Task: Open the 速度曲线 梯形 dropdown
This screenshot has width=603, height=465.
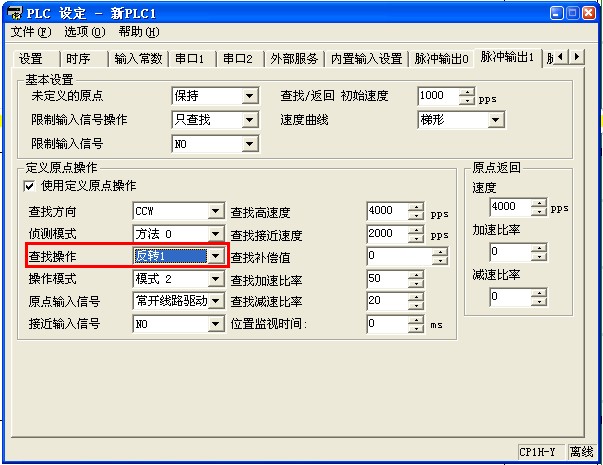Action: [496, 120]
